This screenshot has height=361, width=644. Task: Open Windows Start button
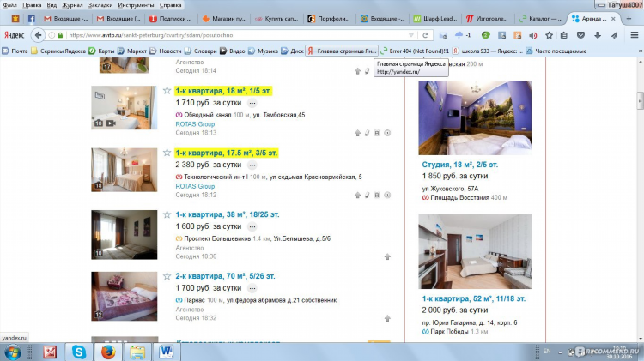(x=12, y=352)
